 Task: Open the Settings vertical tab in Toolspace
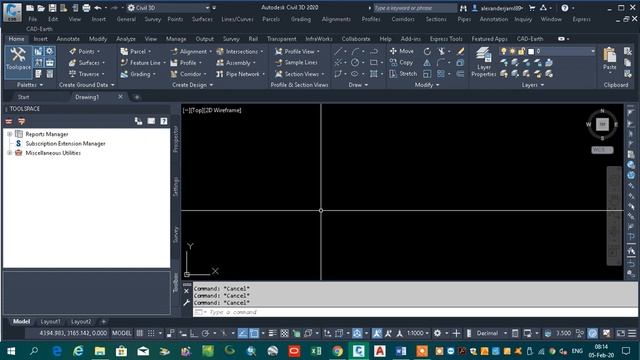(176, 187)
